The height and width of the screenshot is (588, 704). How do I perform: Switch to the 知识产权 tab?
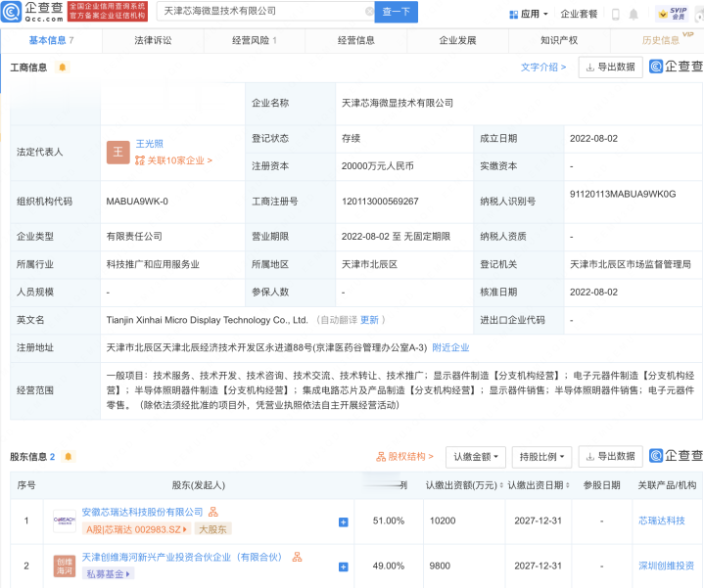(x=559, y=41)
